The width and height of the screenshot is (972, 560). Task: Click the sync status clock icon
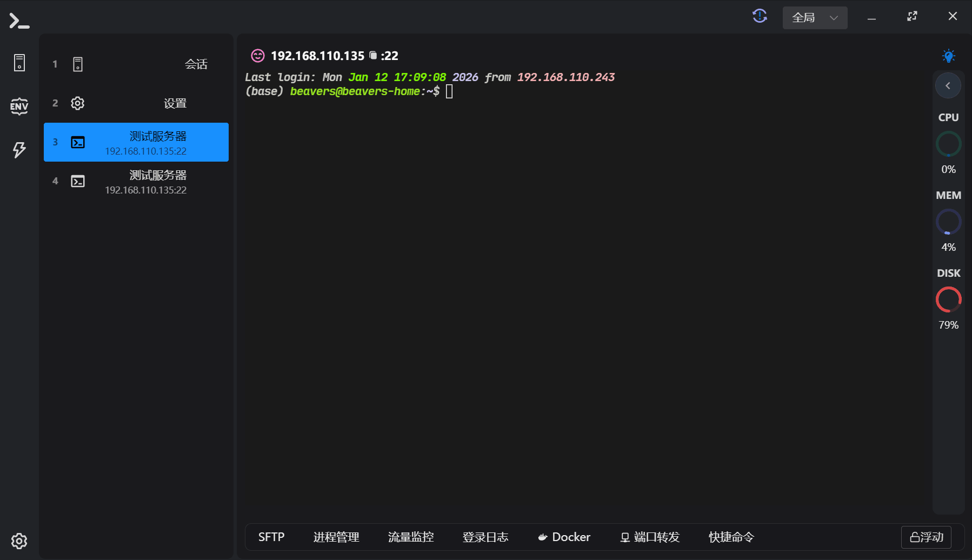[760, 16]
